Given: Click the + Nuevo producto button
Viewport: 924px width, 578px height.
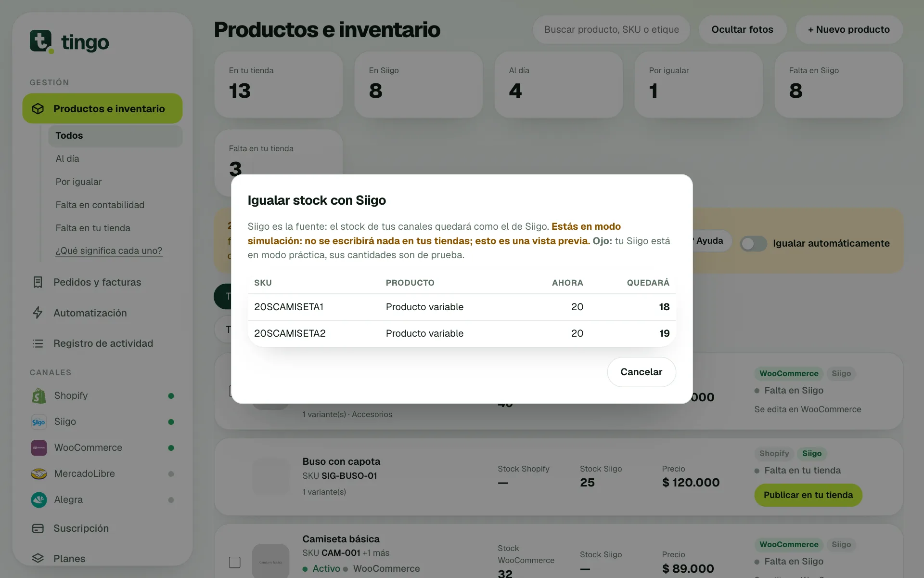Looking at the screenshot, I should click(x=849, y=29).
